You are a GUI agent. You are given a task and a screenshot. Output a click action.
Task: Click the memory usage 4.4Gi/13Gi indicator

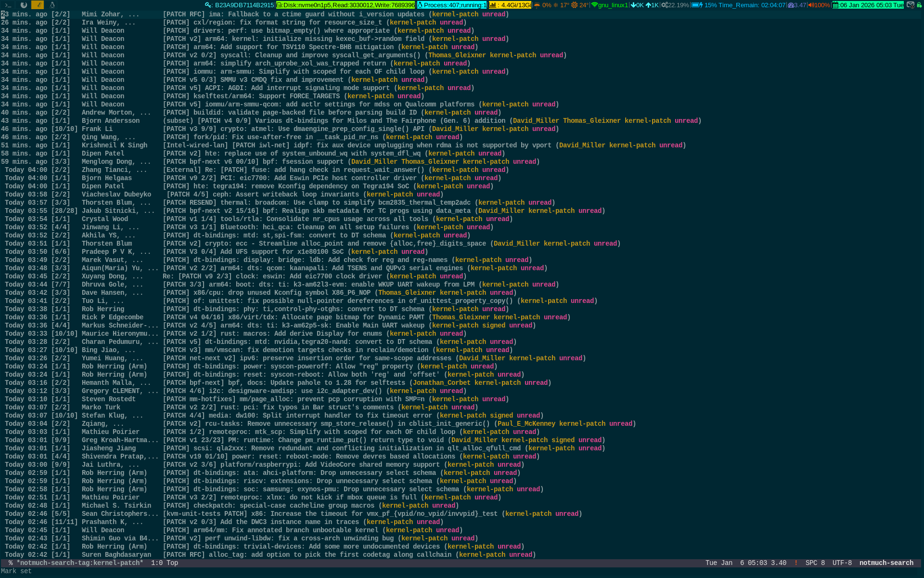point(510,5)
